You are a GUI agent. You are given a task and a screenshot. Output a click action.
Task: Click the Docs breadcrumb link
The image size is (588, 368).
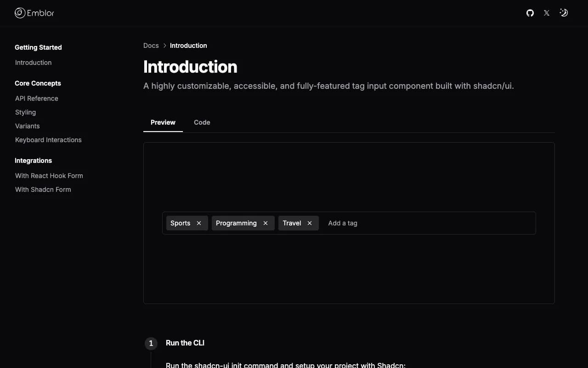coord(151,46)
